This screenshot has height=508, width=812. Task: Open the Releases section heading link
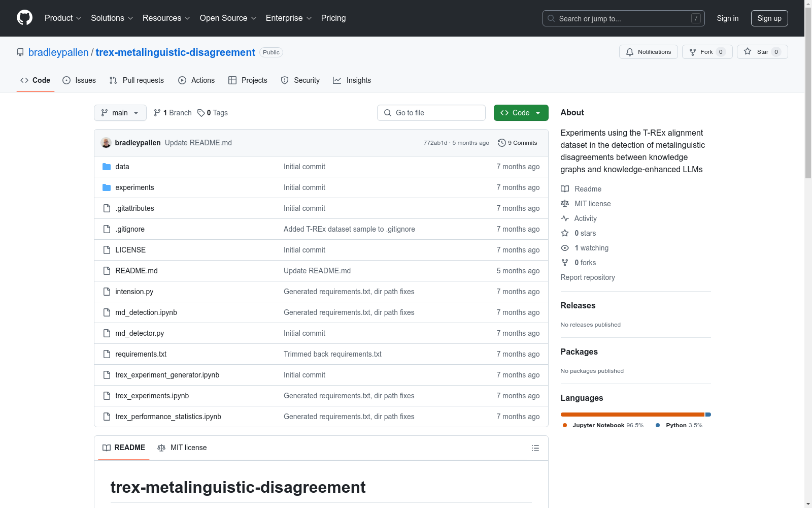(x=578, y=305)
